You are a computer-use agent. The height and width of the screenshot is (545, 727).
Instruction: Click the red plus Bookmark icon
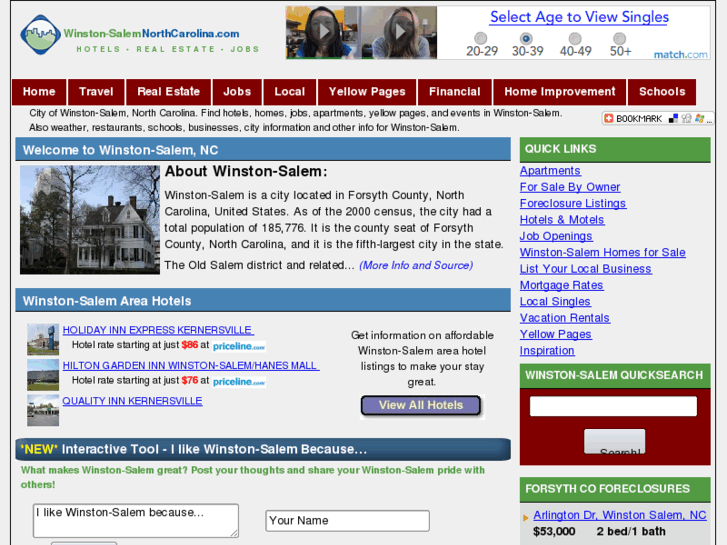point(608,119)
